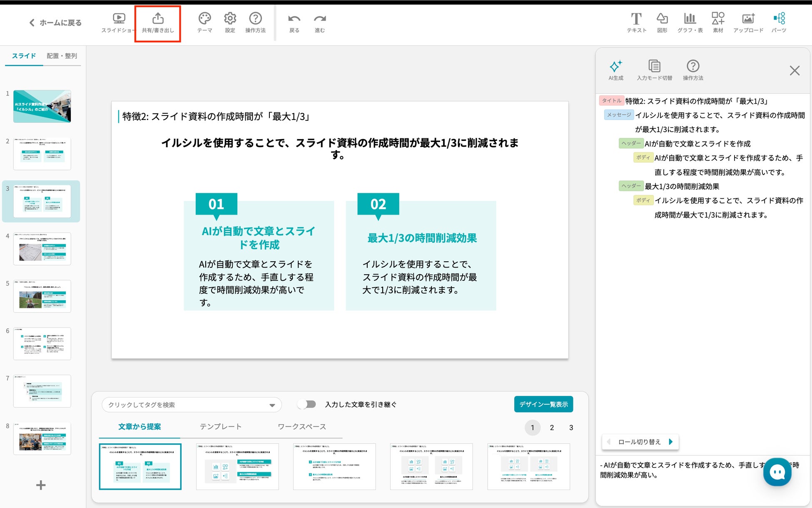Click the 入力モード切替 icon

(654, 67)
